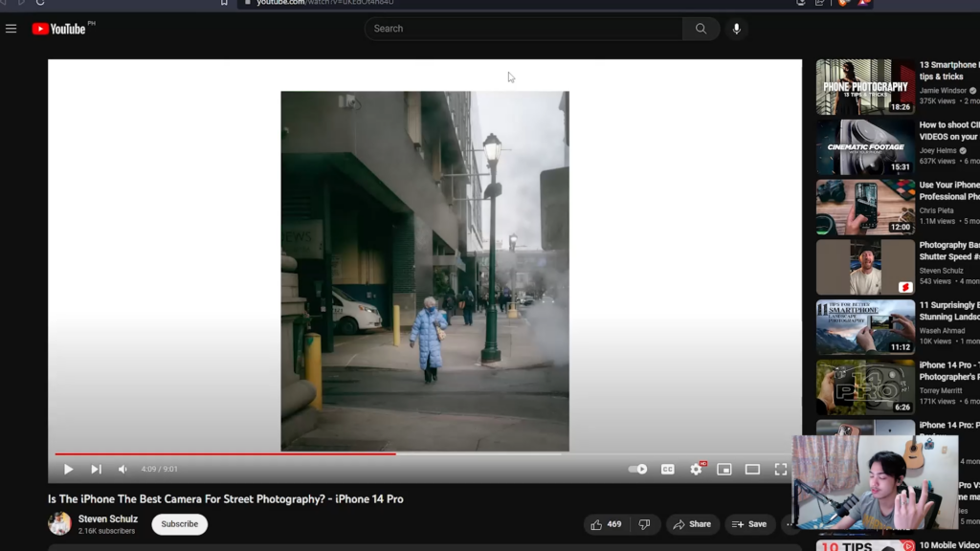This screenshot has height=551, width=980.
Task: Open Steven Schulz channel avatar
Action: coord(60,523)
